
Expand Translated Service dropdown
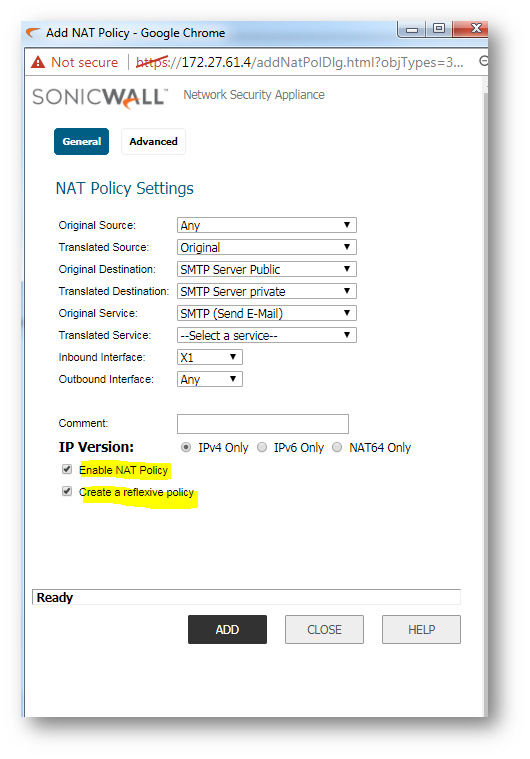click(267, 335)
